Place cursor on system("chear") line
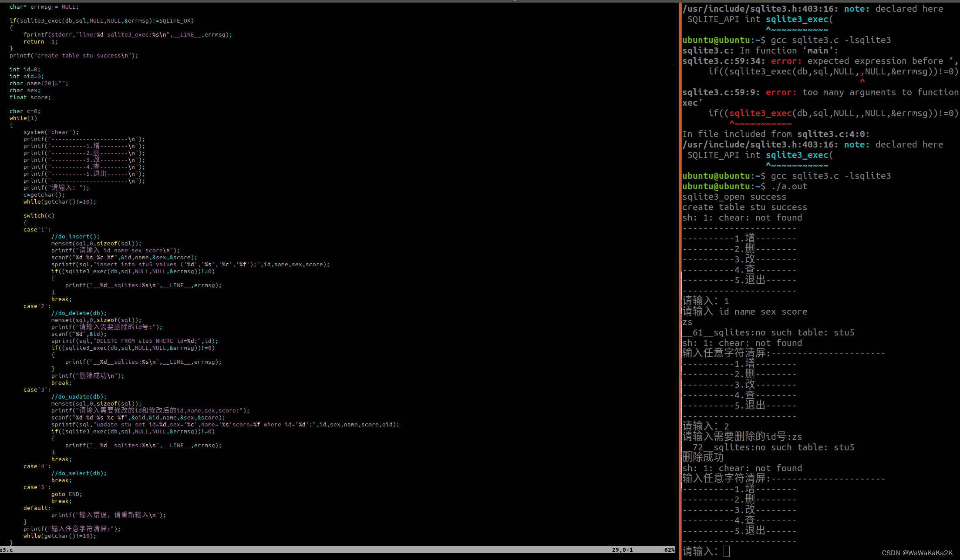The width and height of the screenshot is (960, 560). click(x=51, y=132)
